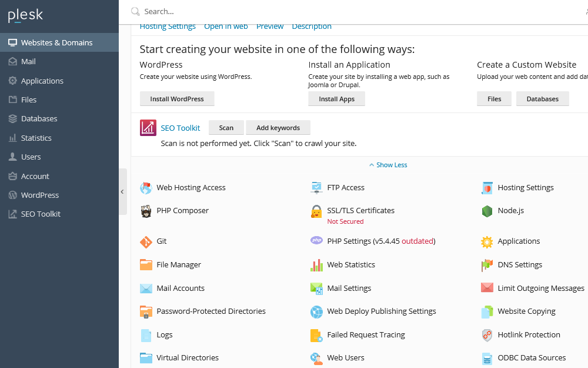Click the Failed Request Tracing icon

click(316, 336)
